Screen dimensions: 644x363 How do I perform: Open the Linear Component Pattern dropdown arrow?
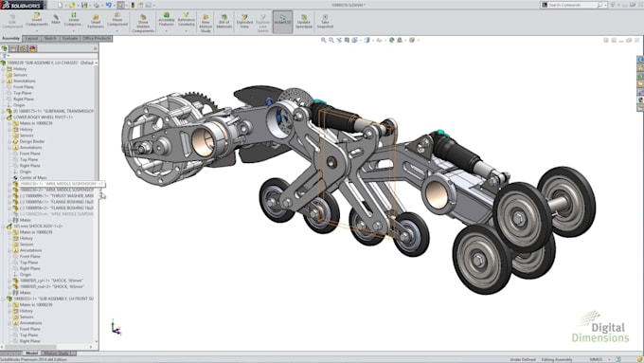[x=74, y=31]
